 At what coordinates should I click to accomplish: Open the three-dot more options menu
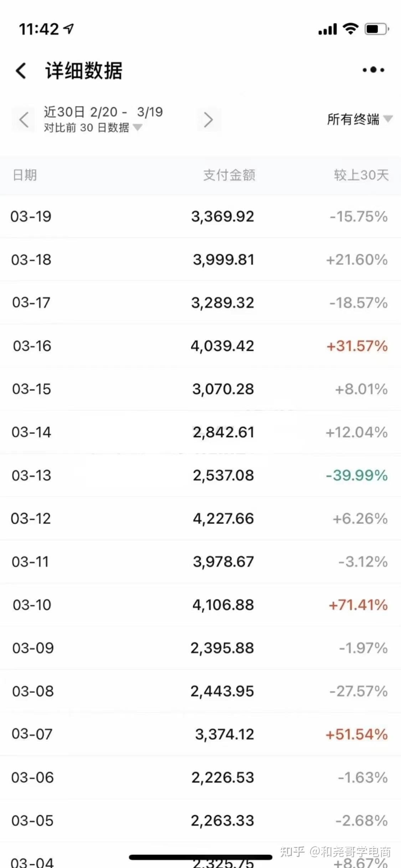point(373,70)
